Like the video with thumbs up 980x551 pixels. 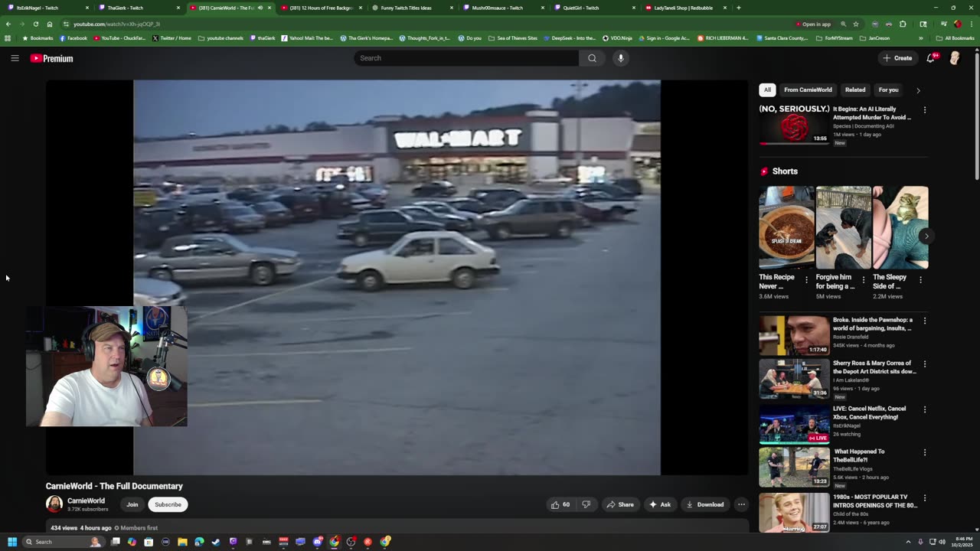tap(560, 504)
